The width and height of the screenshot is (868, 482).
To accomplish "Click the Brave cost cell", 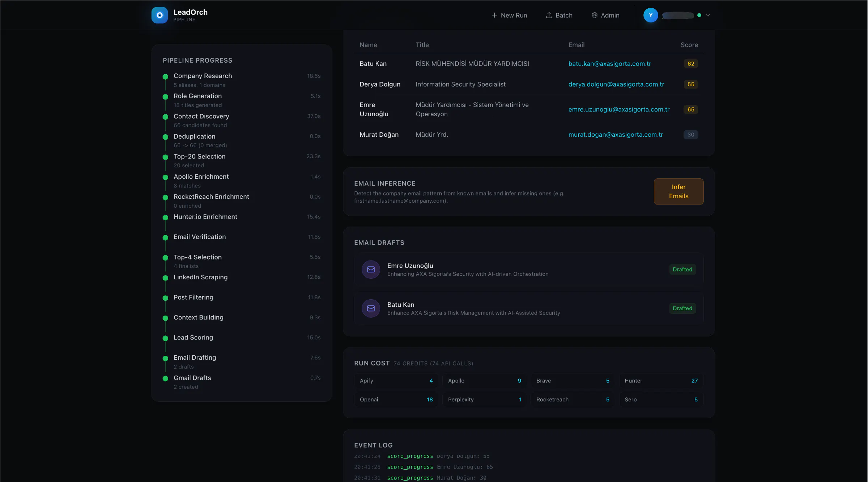I will point(573,381).
